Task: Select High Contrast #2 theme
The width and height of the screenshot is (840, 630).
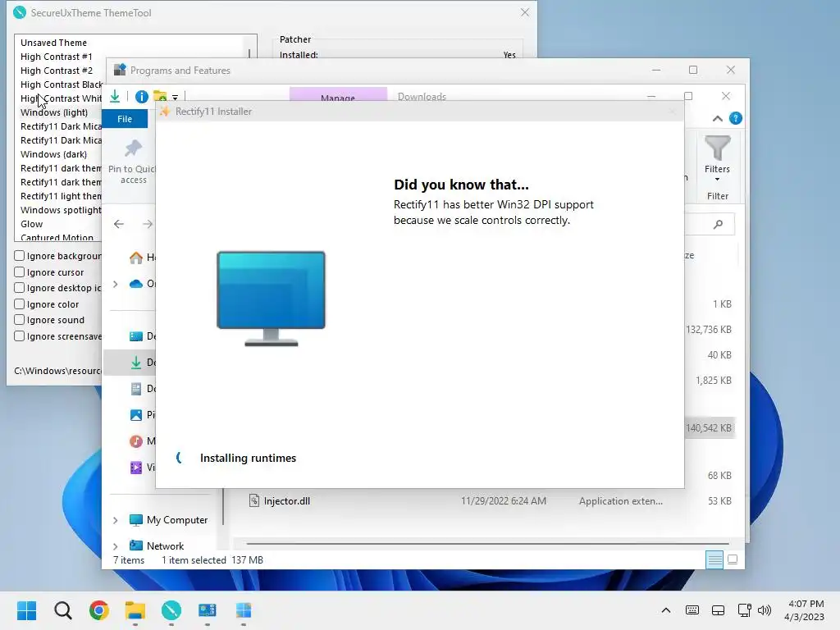Action: [57, 71]
